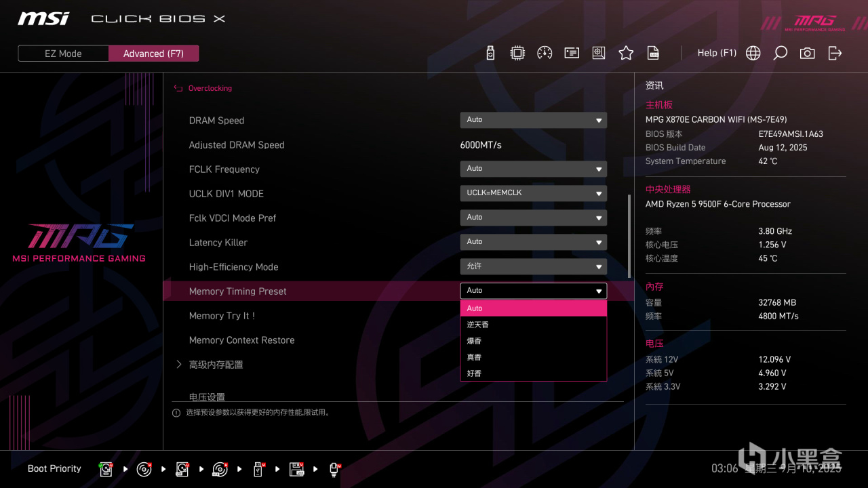This screenshot has height=488, width=868.
Task: Click the card-shaped icon left of the gear-panel icon
Action: pyautogui.click(x=572, y=53)
